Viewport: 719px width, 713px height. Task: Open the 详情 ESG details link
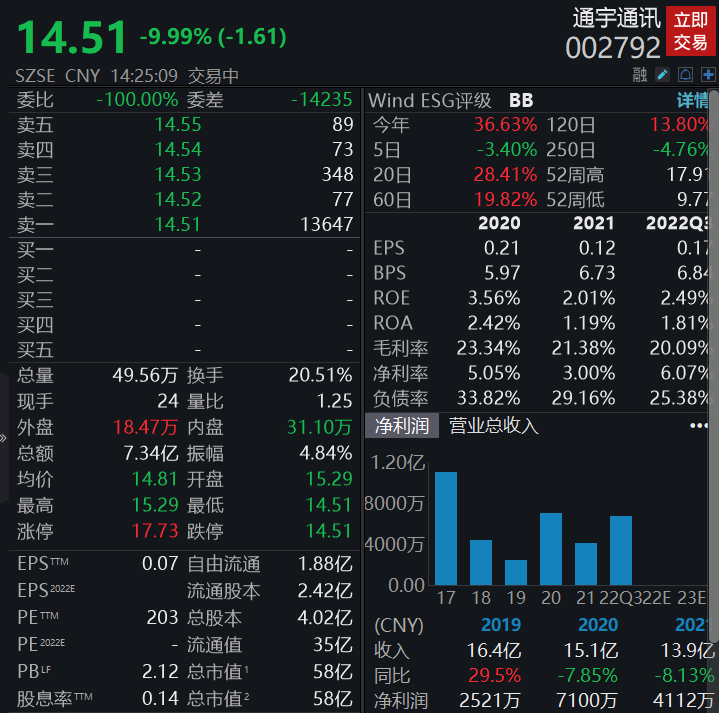pos(692,100)
